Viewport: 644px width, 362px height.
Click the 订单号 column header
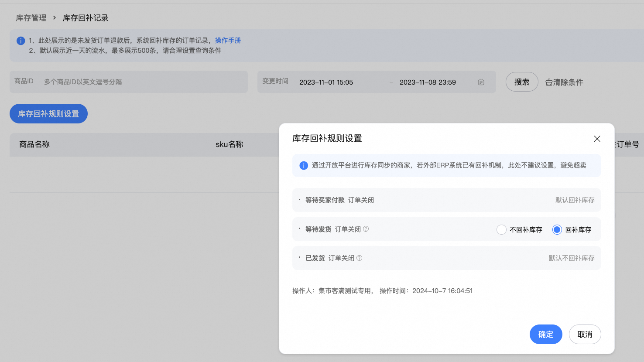coord(628,144)
